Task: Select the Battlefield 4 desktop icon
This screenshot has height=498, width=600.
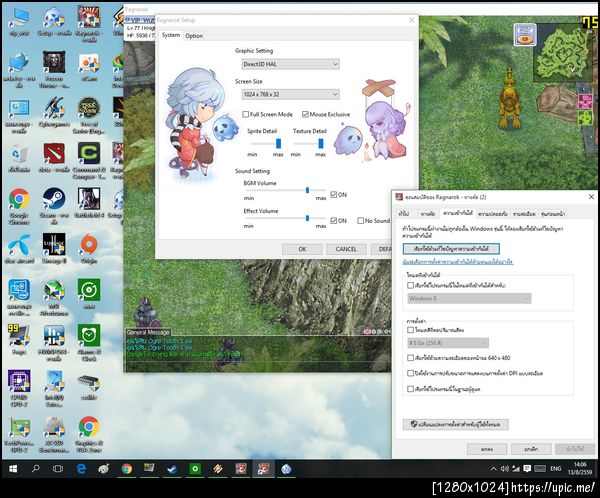Action: [x=89, y=203]
